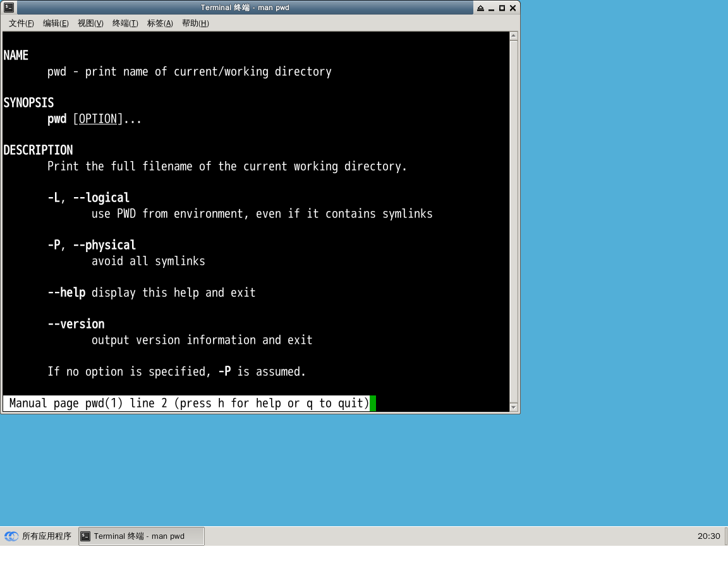Click the 20:30 clock in panel

click(708, 536)
